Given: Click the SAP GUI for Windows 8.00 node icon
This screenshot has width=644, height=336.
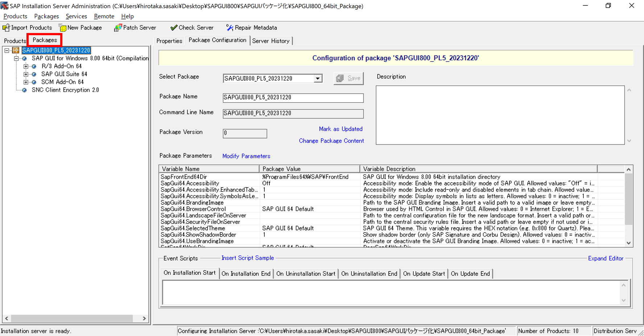Looking at the screenshot, I should (24, 58).
